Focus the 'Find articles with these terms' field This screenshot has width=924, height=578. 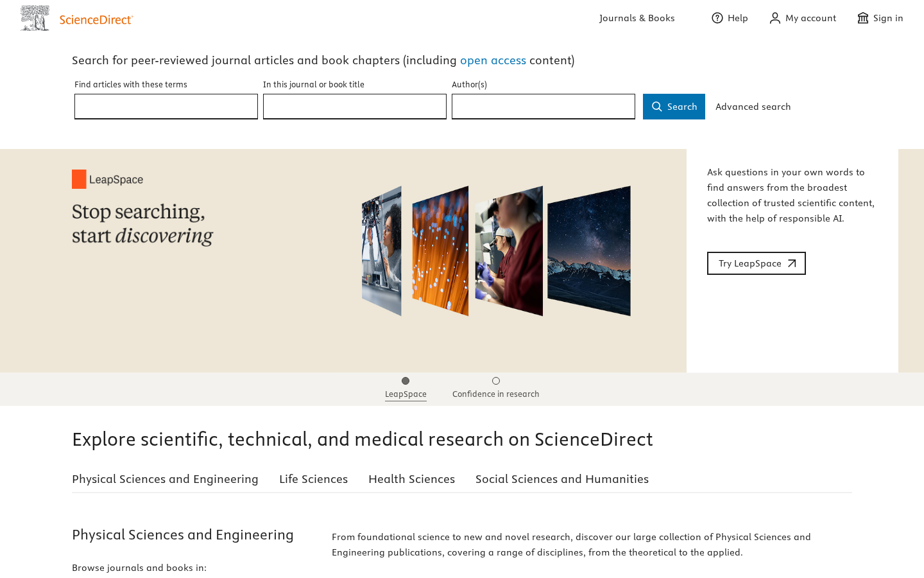click(166, 107)
